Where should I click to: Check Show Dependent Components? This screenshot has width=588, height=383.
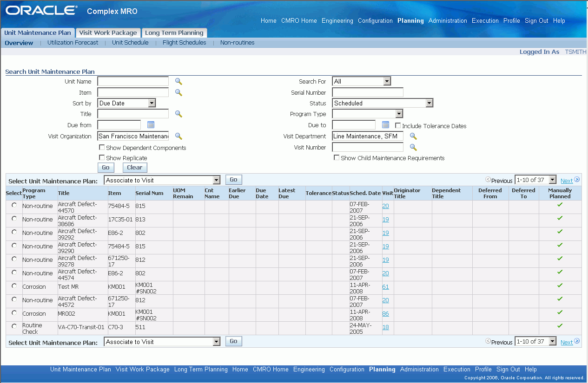(102, 147)
